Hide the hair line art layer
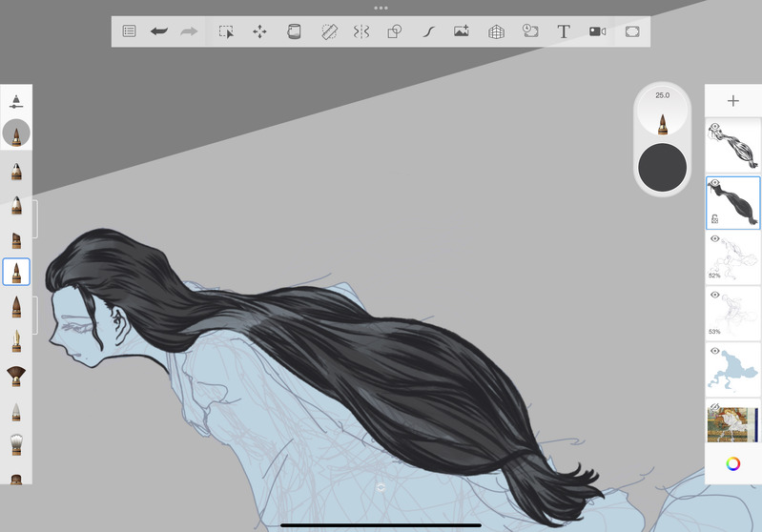 point(714,127)
